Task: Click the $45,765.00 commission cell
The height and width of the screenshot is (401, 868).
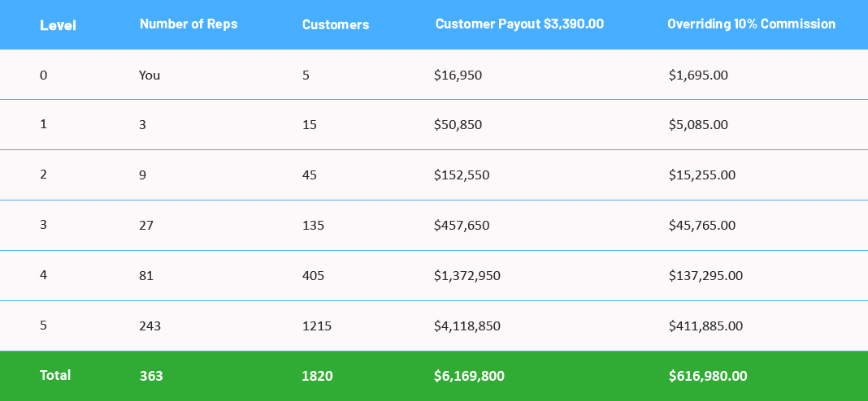Action: click(x=701, y=226)
